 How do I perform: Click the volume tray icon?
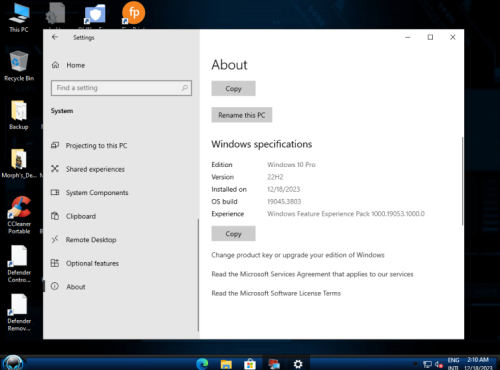[x=439, y=364]
